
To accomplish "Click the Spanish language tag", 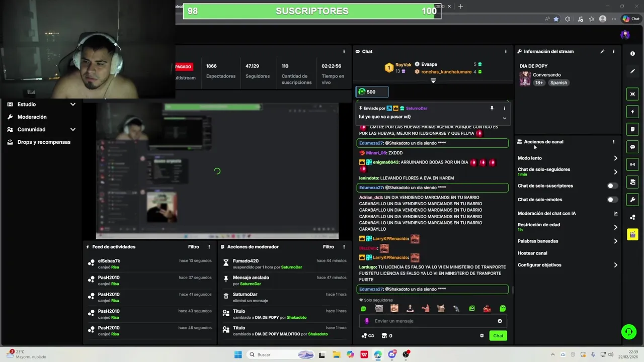I will [x=558, y=82].
